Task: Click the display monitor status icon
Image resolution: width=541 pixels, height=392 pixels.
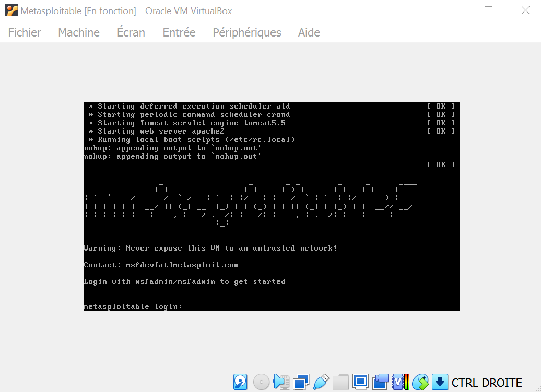Action: 360,382
